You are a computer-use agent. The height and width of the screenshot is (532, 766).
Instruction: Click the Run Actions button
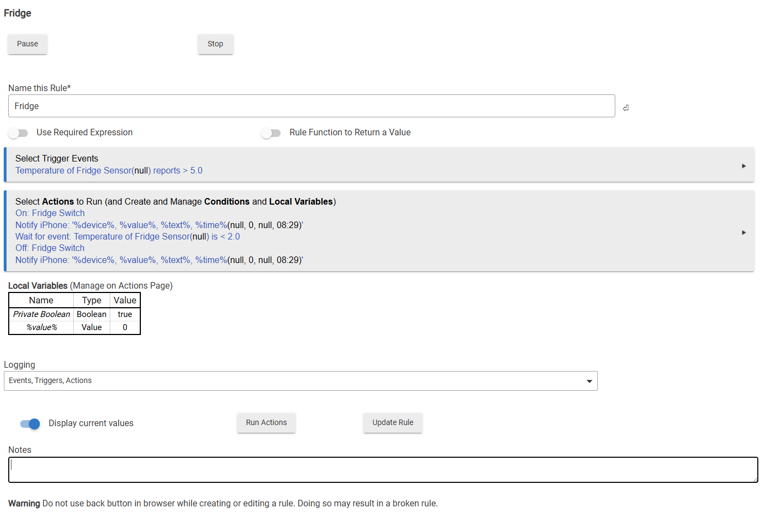point(266,423)
